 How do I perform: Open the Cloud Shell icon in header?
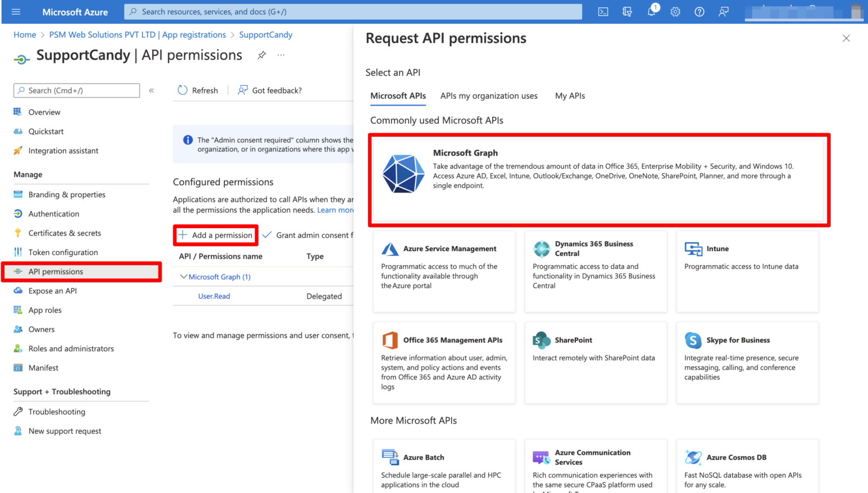(x=603, y=12)
